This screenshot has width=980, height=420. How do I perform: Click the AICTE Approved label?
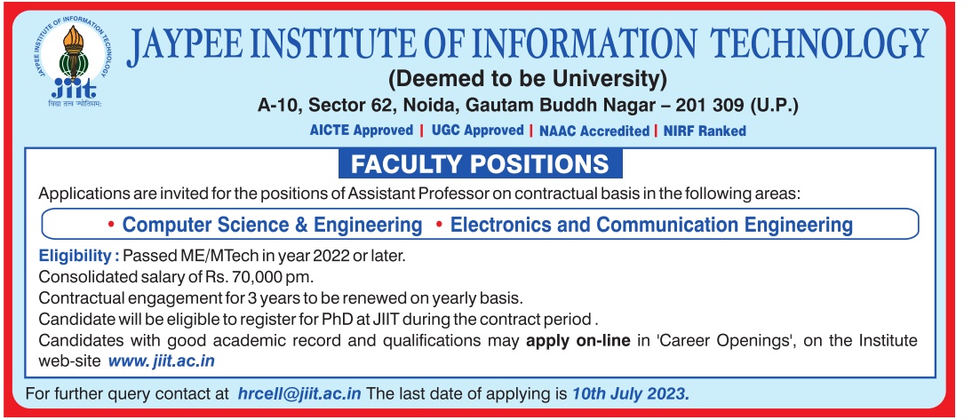pyautogui.click(x=362, y=131)
